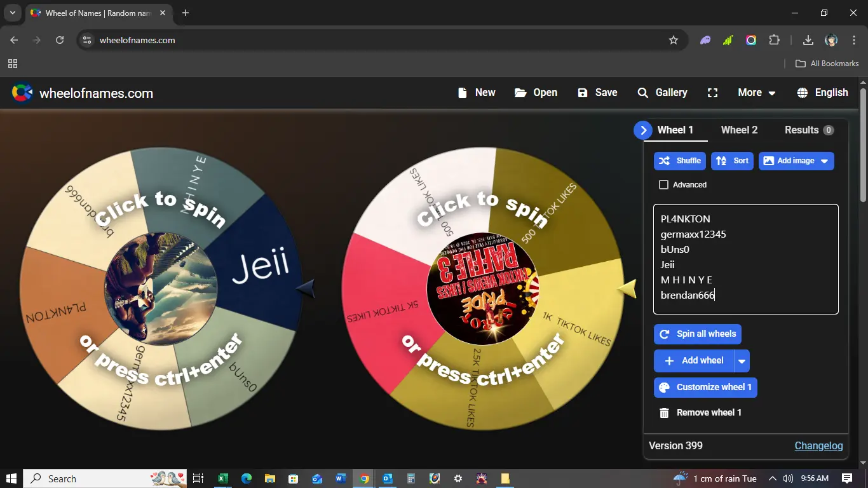Open the Chrome three-dot menu

854,40
